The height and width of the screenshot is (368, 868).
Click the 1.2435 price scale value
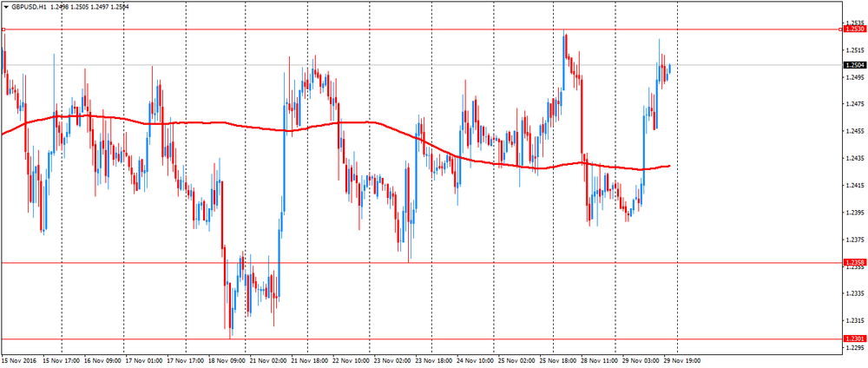855,158
